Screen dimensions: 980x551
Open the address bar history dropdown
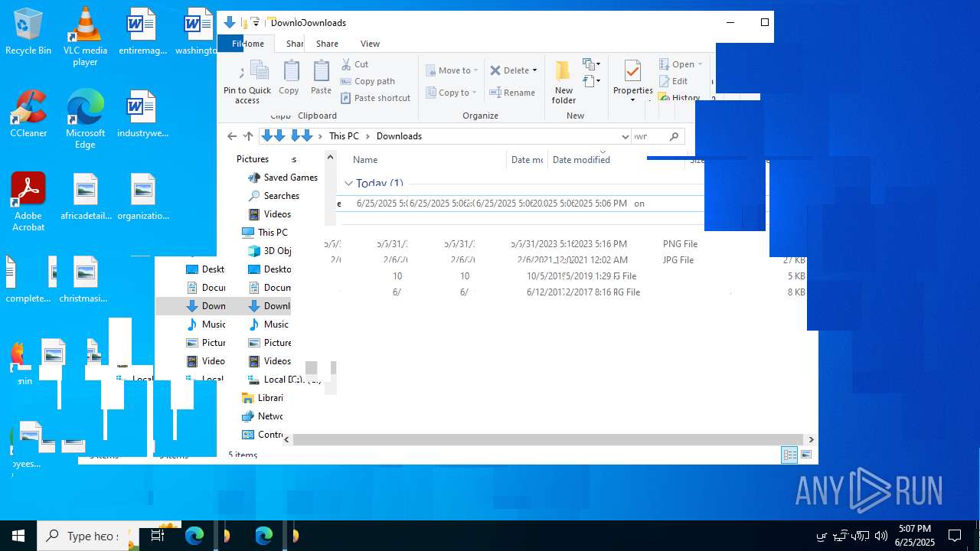pos(625,136)
